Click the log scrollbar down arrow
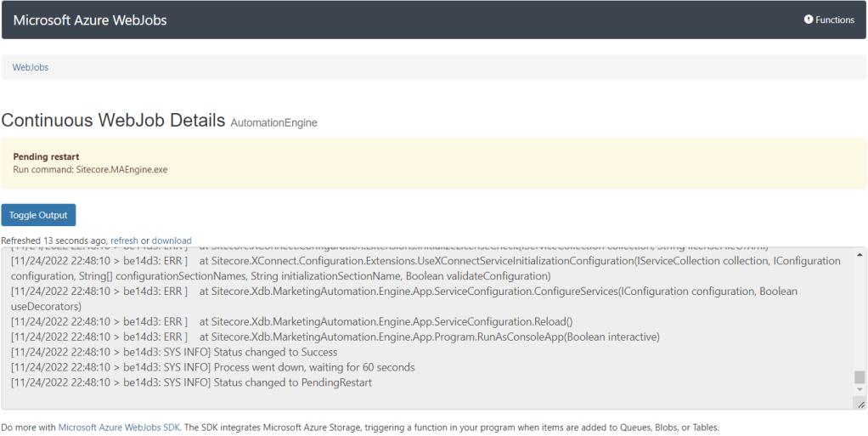Viewport: 868px width, 436px height. (x=860, y=390)
